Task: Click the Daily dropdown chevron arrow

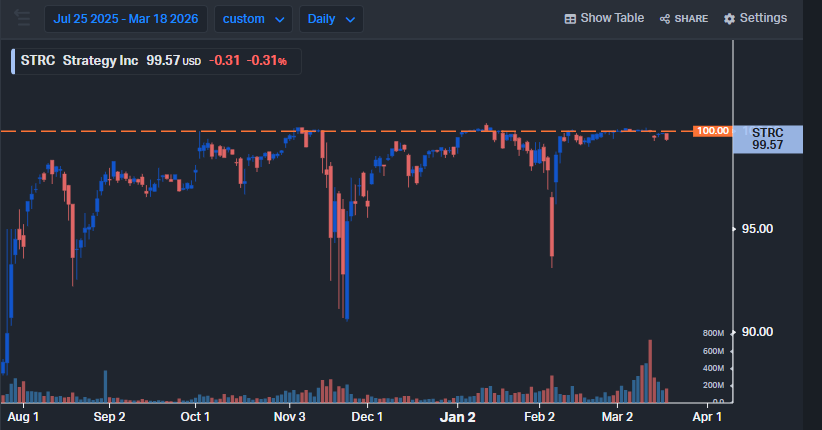Action: coord(349,19)
